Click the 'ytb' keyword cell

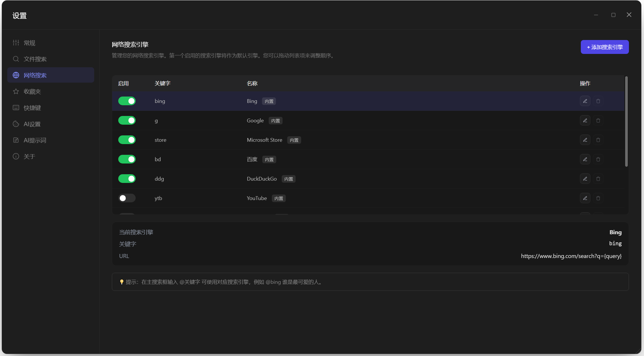158,198
